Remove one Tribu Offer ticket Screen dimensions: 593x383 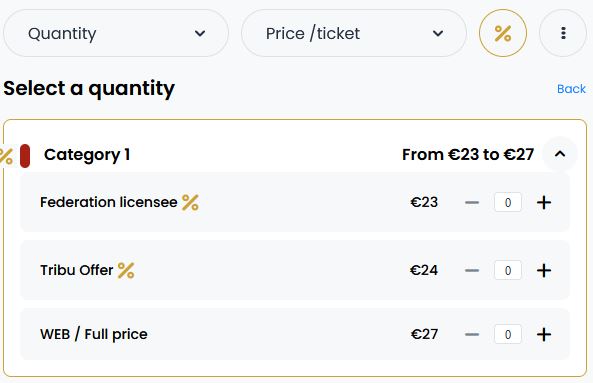472,270
